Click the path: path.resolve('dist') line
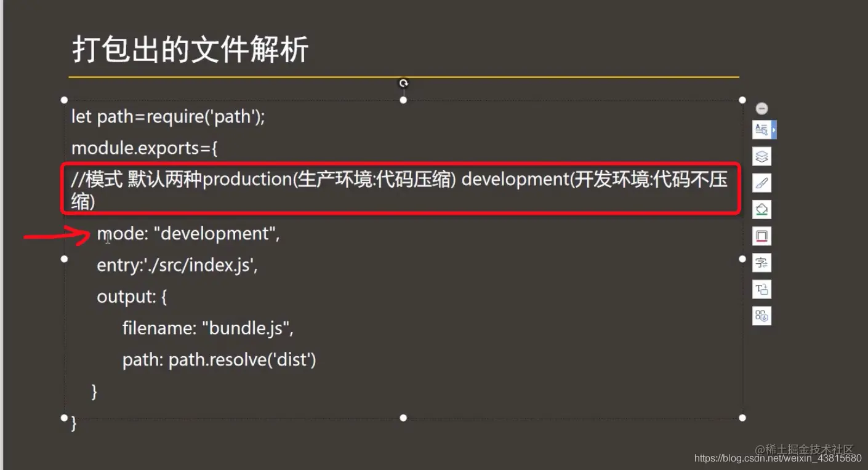 [x=219, y=360]
